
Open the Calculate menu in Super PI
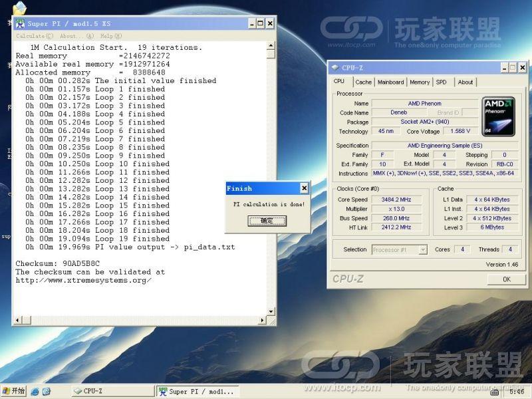tap(35, 36)
